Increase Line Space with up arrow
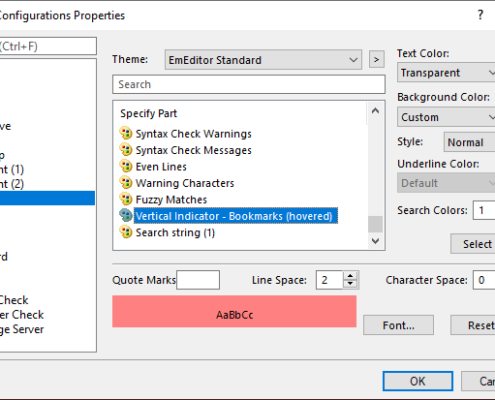 (350, 276)
